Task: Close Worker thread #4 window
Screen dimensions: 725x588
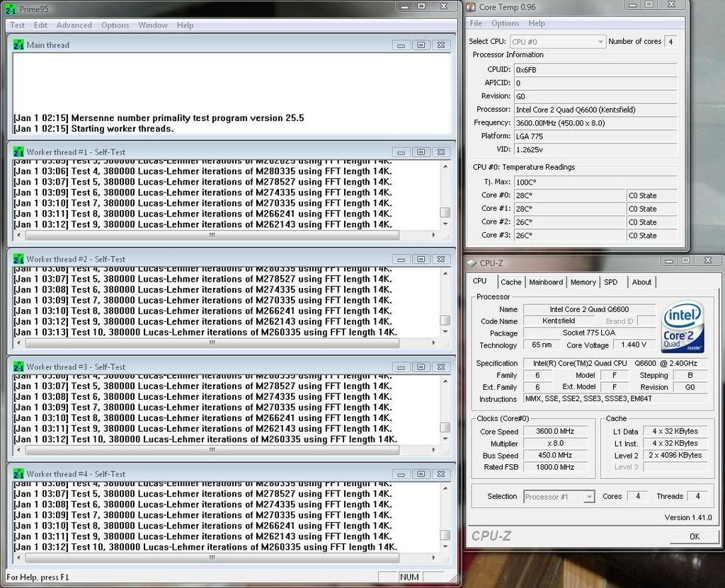Action: 441,475
